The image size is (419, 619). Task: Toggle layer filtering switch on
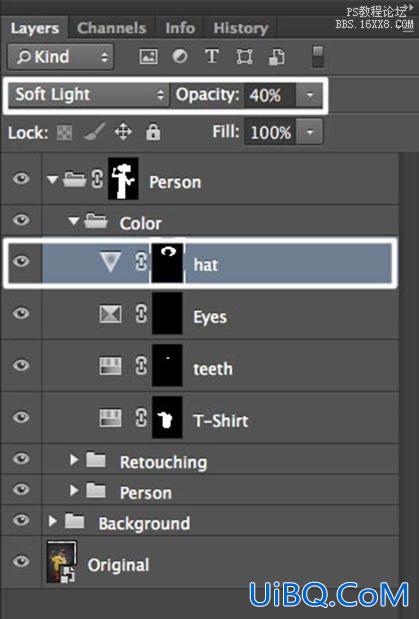[318, 56]
